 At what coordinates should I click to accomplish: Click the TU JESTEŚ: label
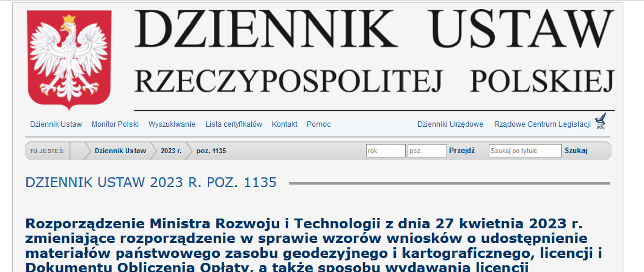[x=47, y=151]
